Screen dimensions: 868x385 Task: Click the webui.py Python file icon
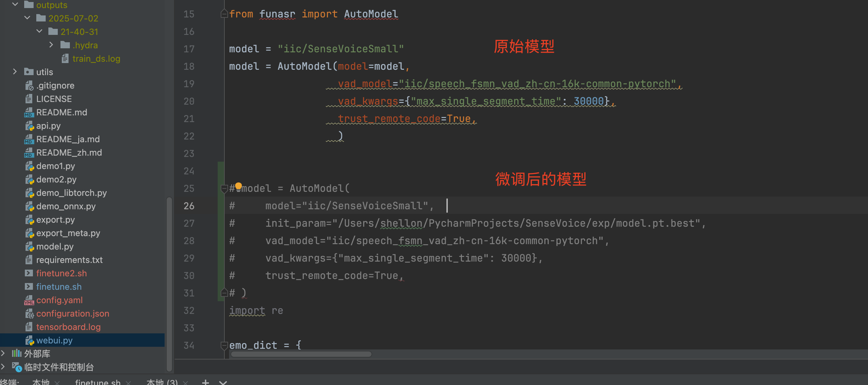point(30,341)
